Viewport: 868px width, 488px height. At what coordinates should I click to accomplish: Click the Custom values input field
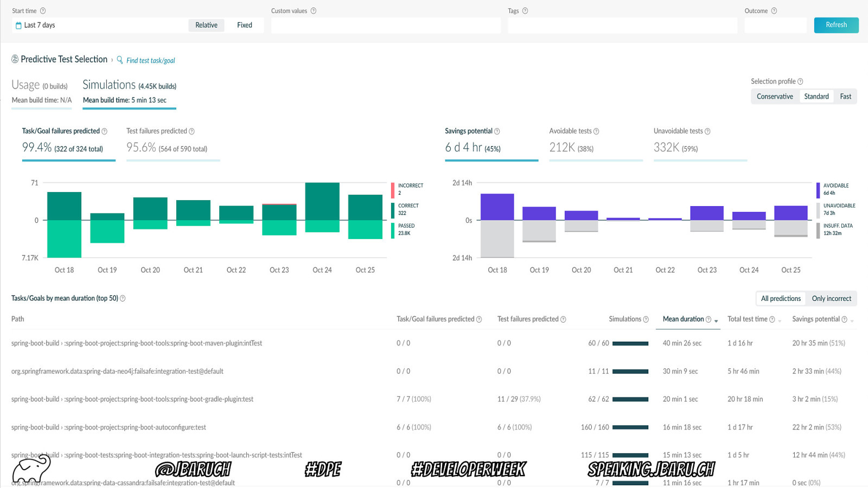(x=386, y=25)
